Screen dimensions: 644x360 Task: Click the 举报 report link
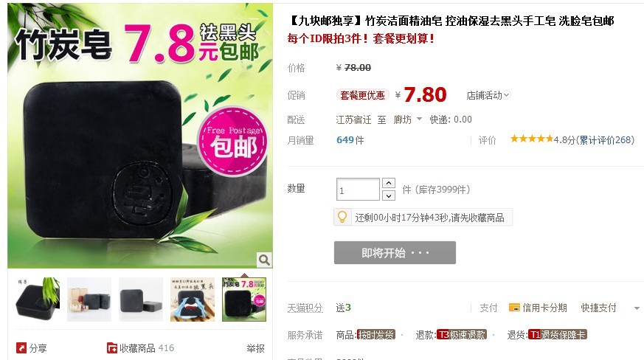pyautogui.click(x=255, y=348)
